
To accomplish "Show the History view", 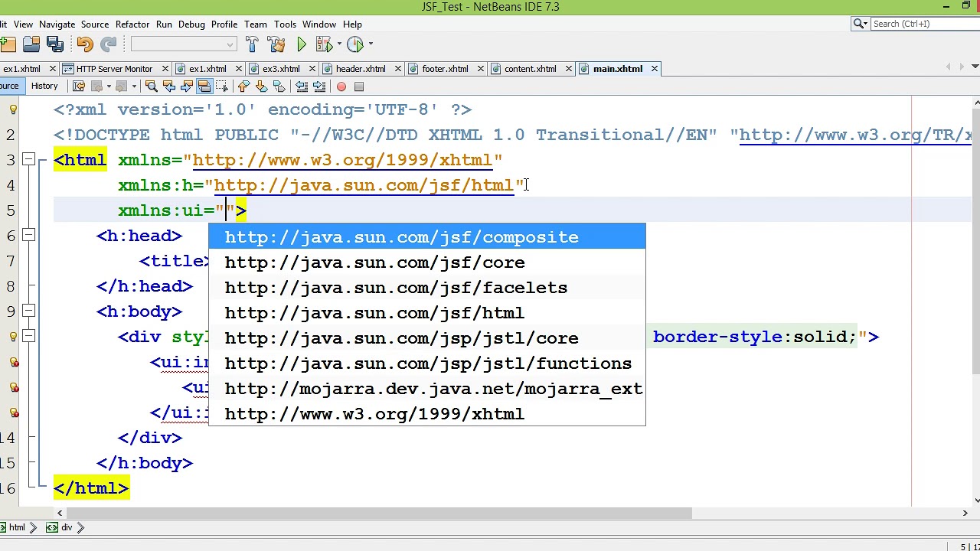I will coord(44,86).
